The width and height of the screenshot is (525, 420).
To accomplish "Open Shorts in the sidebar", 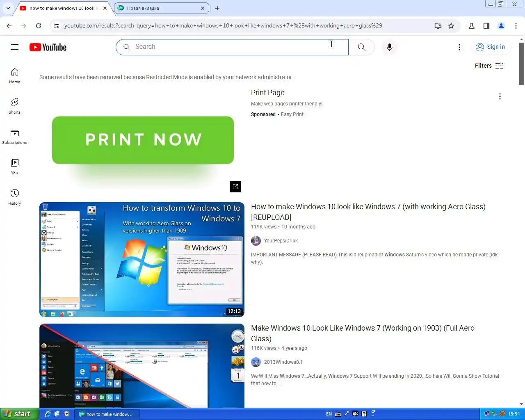I will point(15,106).
